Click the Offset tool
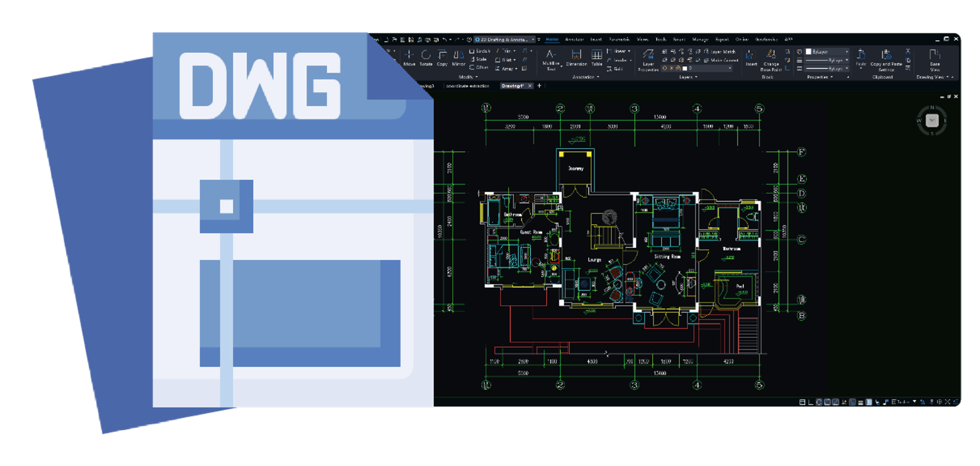Viewport: 980px width, 466px height. pos(479,67)
